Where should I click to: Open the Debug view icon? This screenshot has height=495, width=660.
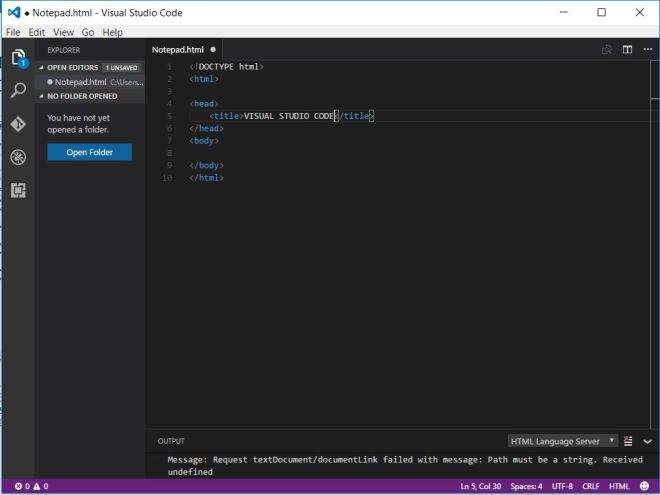click(x=18, y=157)
